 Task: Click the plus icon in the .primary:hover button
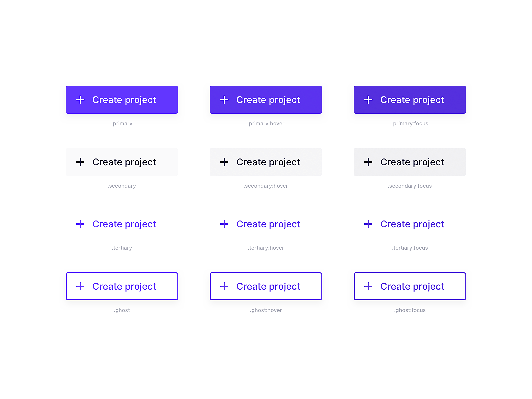click(224, 100)
